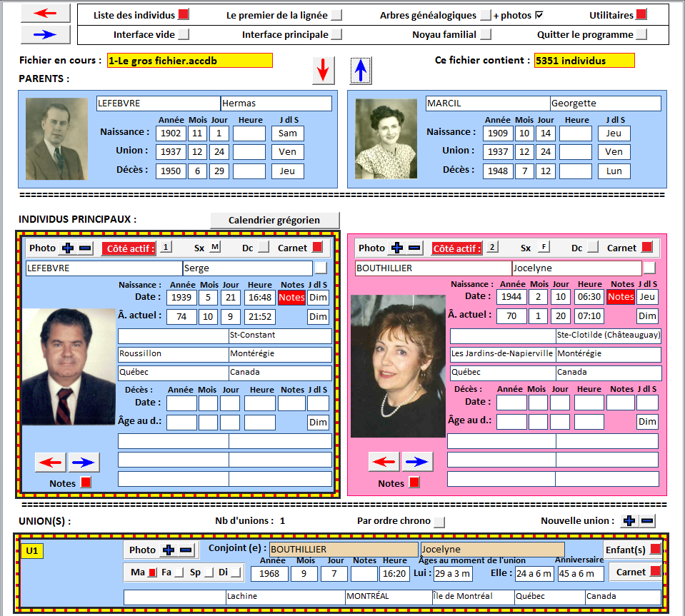
Task: Click the St-Constant birthplace field
Action: [280, 335]
